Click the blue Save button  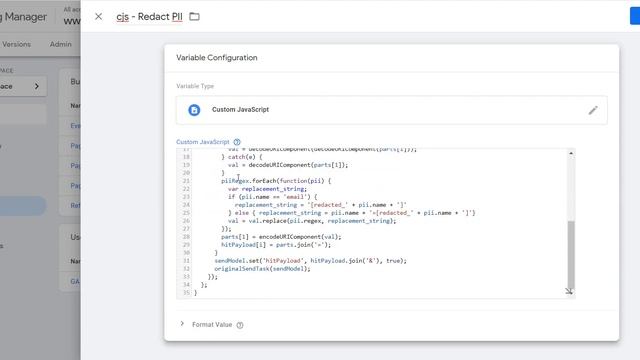(635, 16)
